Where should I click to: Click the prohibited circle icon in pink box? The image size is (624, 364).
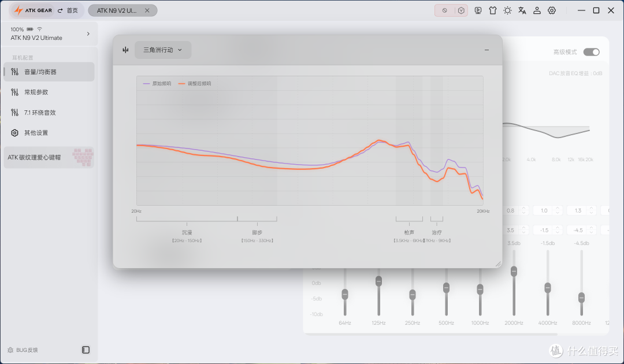[444, 11]
